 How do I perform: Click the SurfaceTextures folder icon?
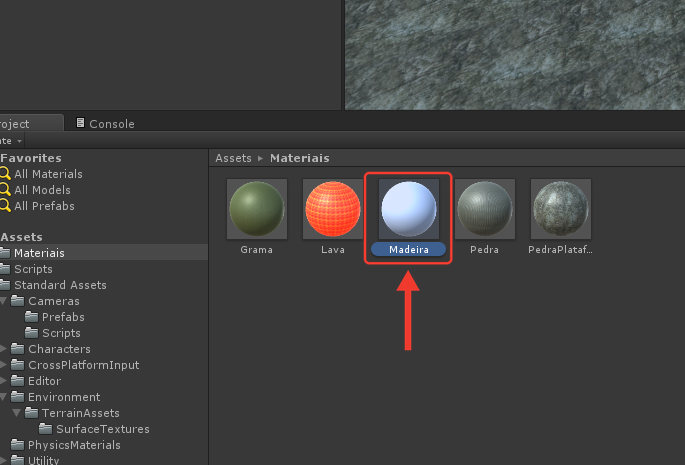click(x=45, y=429)
